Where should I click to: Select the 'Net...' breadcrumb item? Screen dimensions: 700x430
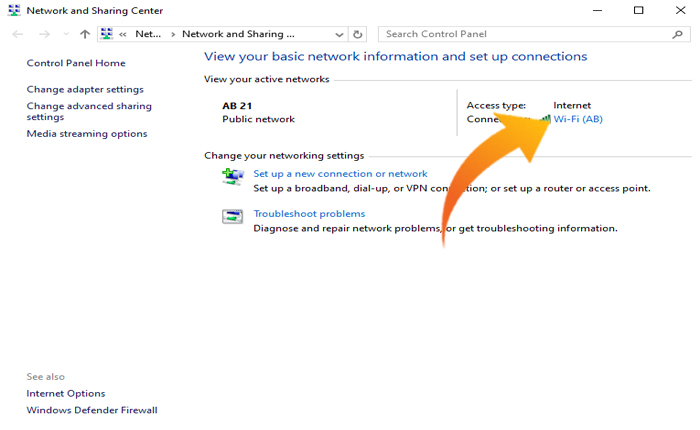tap(148, 34)
